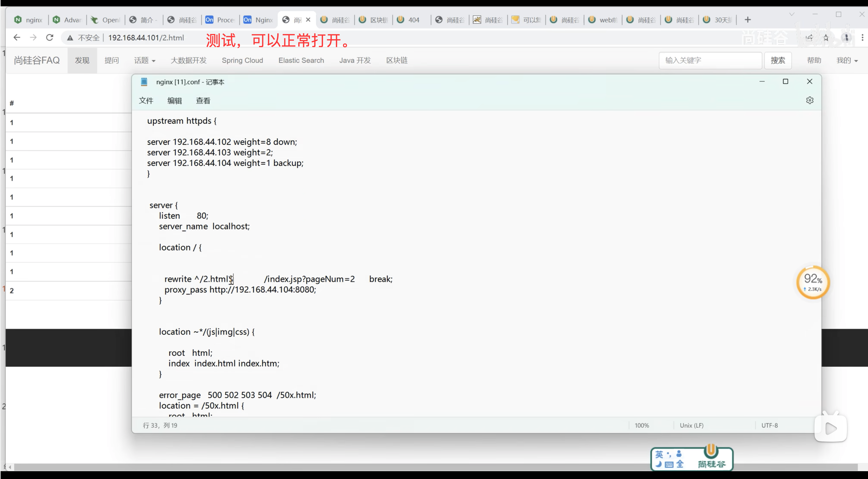
Task: Click the video play button overlay
Action: tap(831, 428)
